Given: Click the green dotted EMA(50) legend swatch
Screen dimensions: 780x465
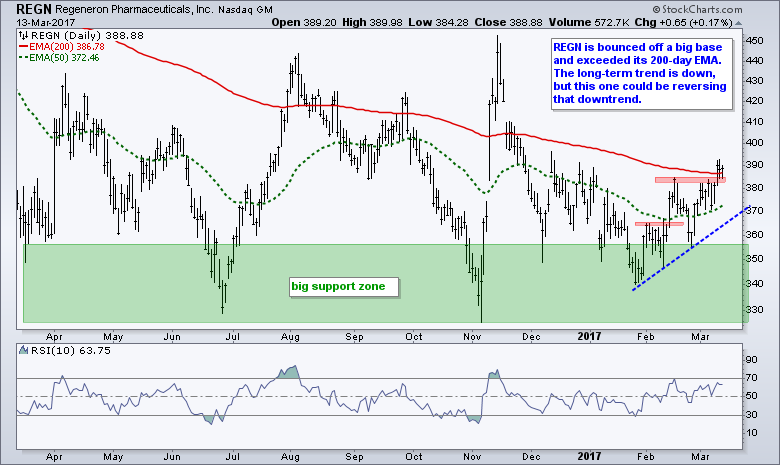Looking at the screenshot, I should [x=23, y=58].
